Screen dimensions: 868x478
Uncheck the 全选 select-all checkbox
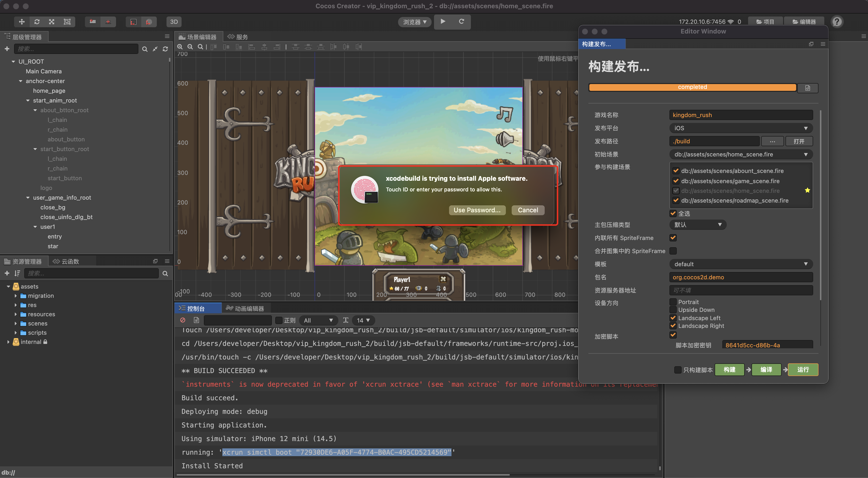[673, 213]
